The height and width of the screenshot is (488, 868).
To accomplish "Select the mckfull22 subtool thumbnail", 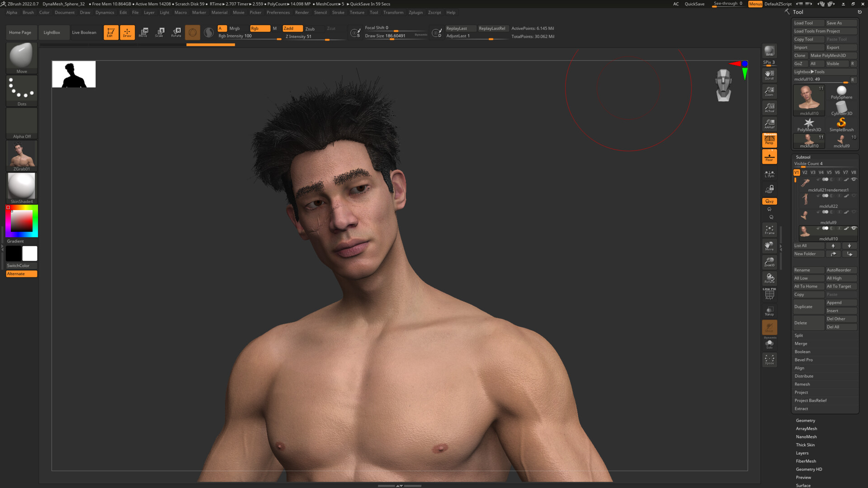I will click(806, 199).
